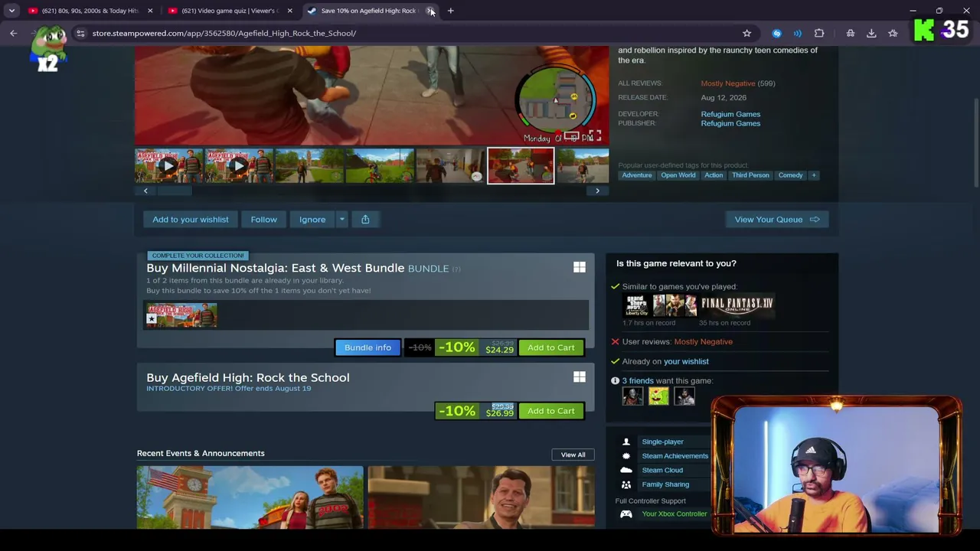Close the Video game quiz tab
This screenshot has height=551, width=980.
[x=289, y=11]
